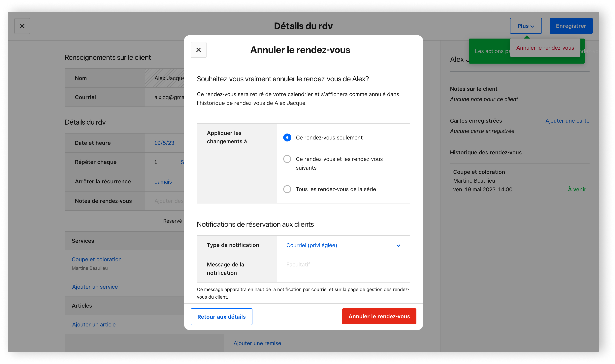Open the Coupe et coloration history entry
The height and width of the screenshot is (364, 615).
pyautogui.click(x=519, y=181)
